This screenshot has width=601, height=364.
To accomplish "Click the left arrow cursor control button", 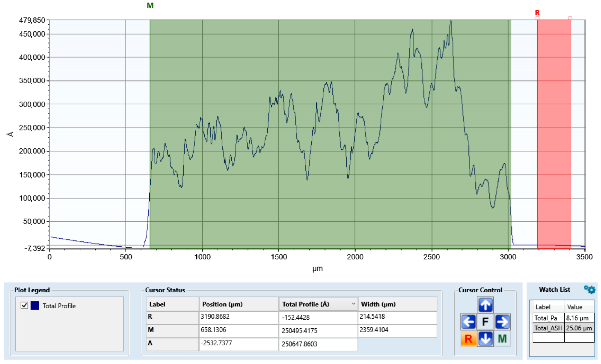I will point(468,322).
